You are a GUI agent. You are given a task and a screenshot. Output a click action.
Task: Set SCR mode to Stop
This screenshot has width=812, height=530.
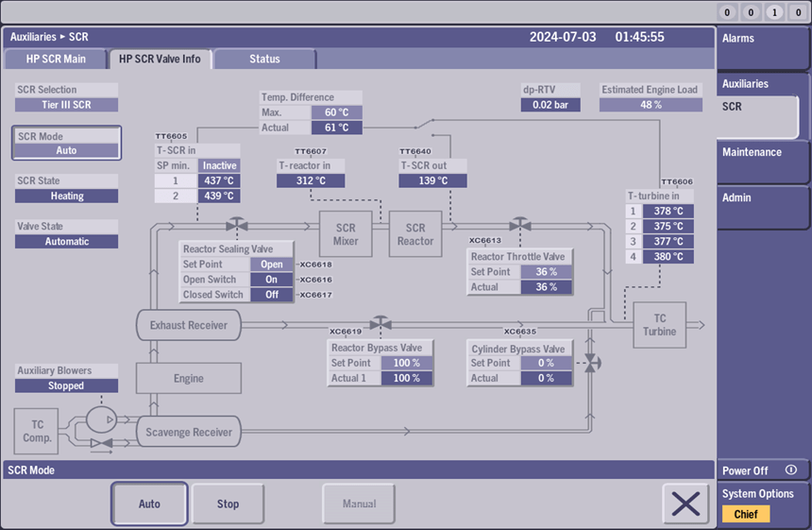[x=228, y=504]
